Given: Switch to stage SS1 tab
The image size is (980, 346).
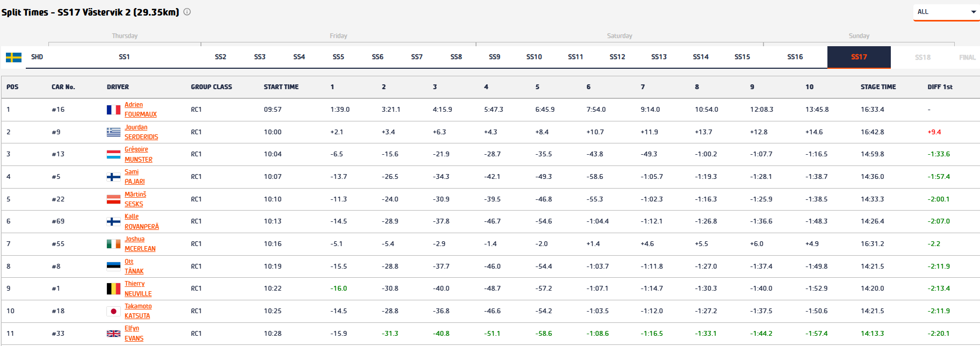Looking at the screenshot, I should (x=124, y=57).
